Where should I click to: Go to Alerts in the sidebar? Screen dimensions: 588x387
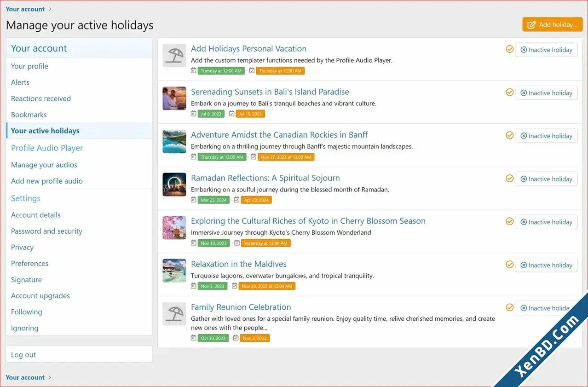(x=20, y=82)
